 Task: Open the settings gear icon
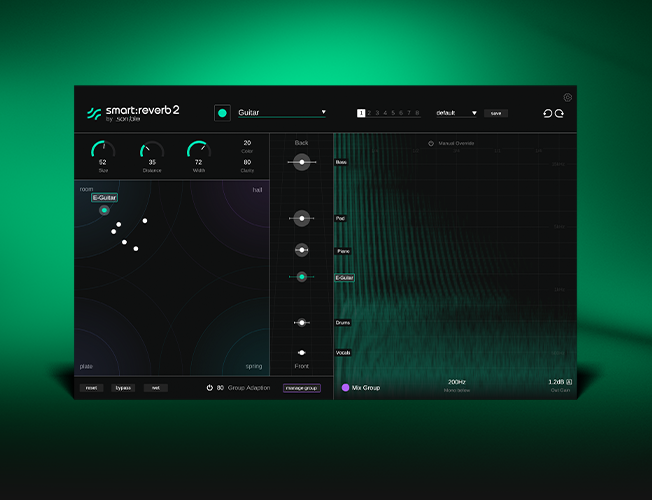point(568,97)
